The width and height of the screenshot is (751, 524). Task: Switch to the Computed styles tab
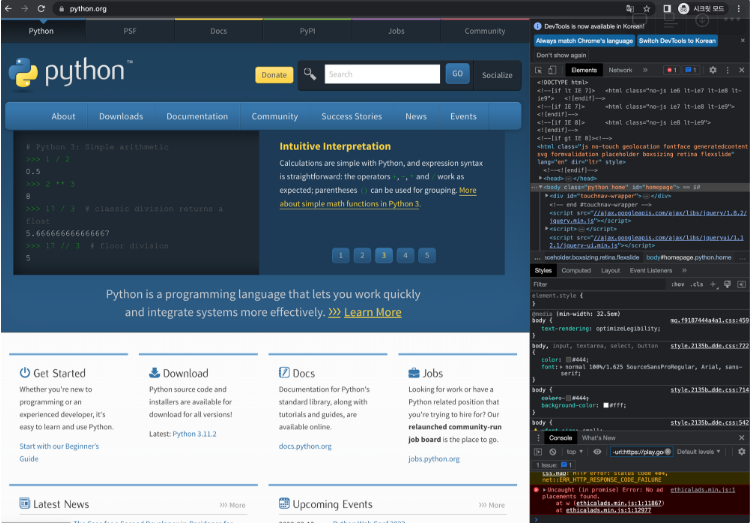pos(576,271)
